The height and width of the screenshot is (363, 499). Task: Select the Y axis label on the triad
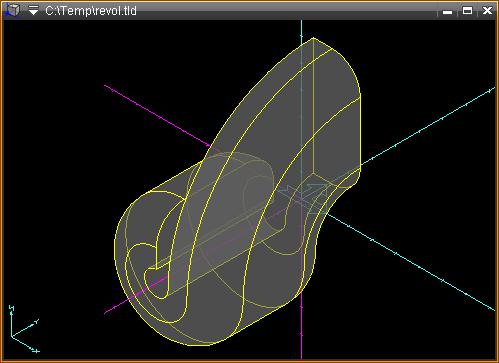click(36, 322)
